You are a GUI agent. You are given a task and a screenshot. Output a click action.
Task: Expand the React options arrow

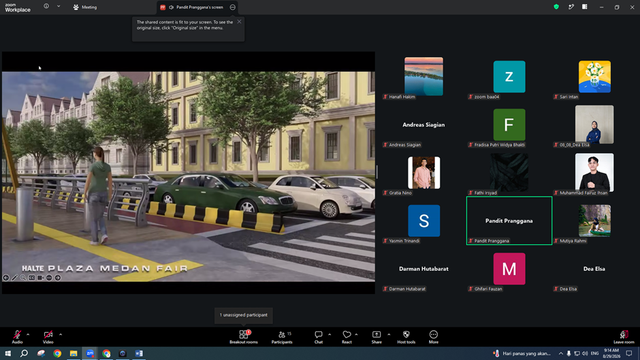pyautogui.click(x=356, y=334)
